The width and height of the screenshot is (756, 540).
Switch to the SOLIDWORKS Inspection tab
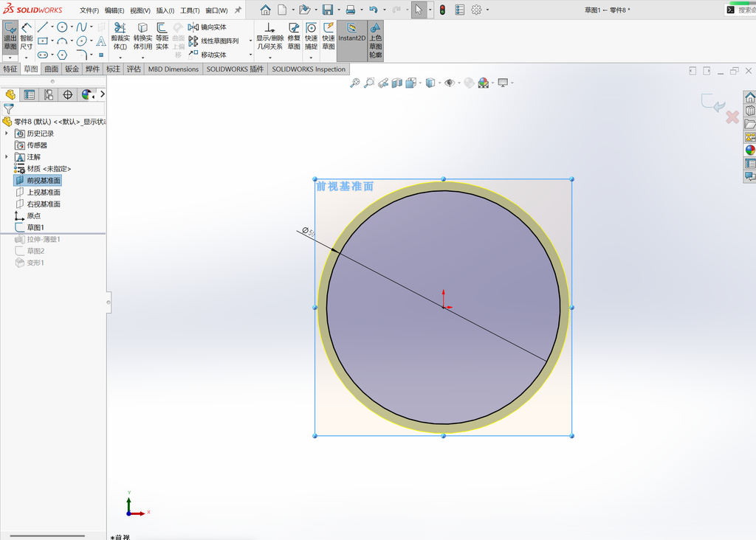point(309,69)
